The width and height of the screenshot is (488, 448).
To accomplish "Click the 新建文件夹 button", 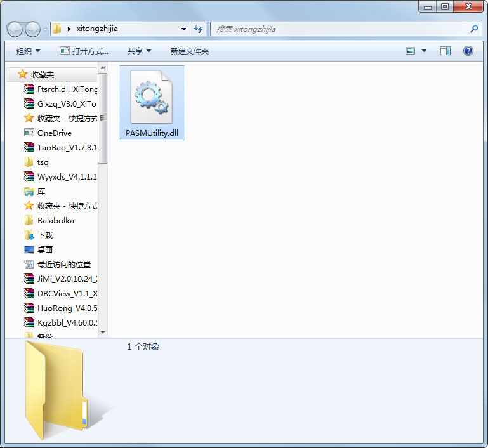I will pyautogui.click(x=189, y=51).
